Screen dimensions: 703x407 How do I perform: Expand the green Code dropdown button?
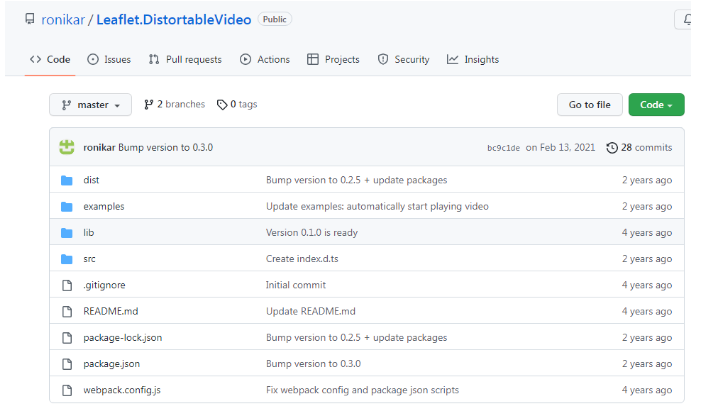pyautogui.click(x=656, y=104)
